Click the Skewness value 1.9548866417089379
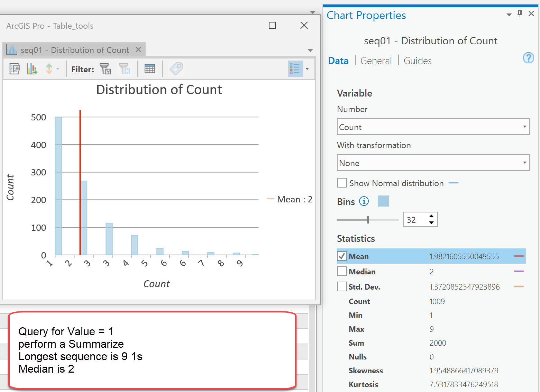540x392 pixels. click(464, 371)
